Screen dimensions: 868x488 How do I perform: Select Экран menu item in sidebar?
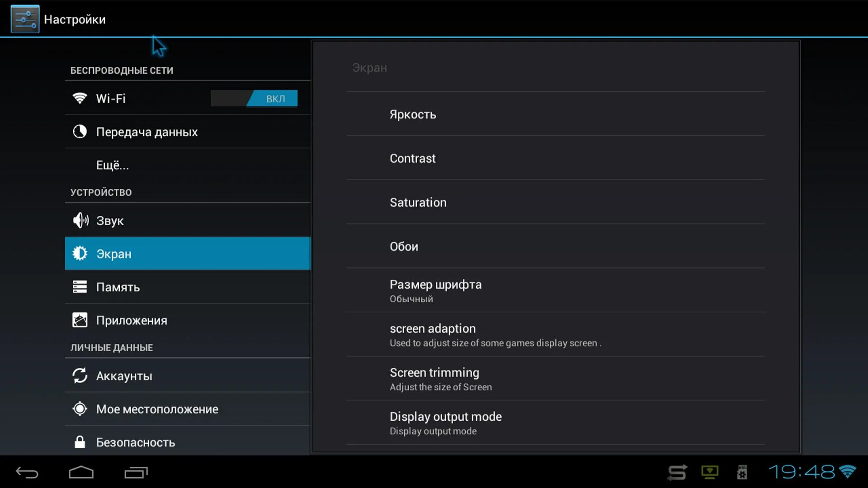(x=188, y=253)
